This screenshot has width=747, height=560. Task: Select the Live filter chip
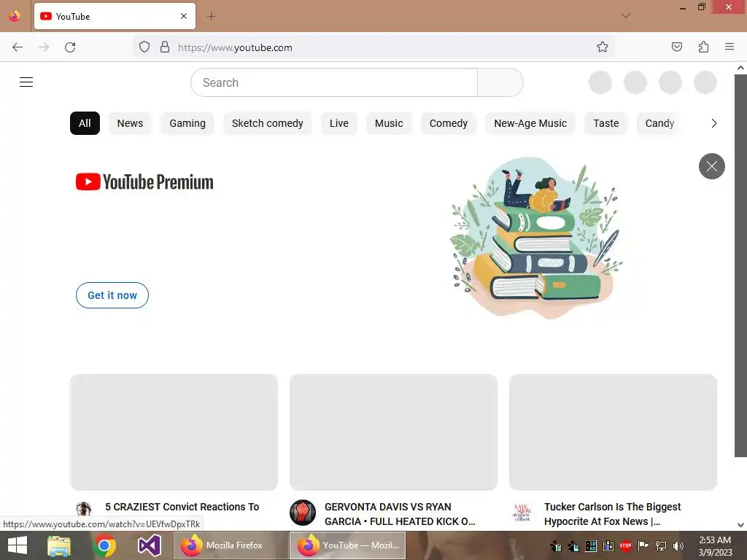coord(338,123)
